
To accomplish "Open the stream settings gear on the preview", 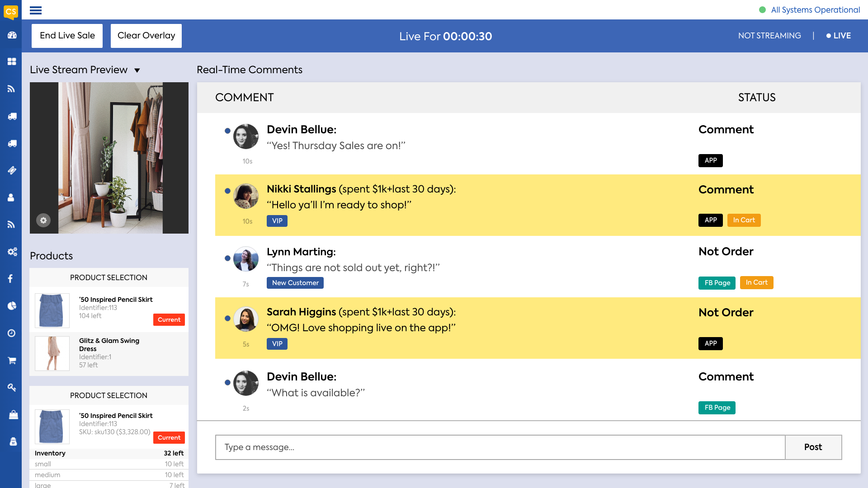I will pyautogui.click(x=43, y=221).
